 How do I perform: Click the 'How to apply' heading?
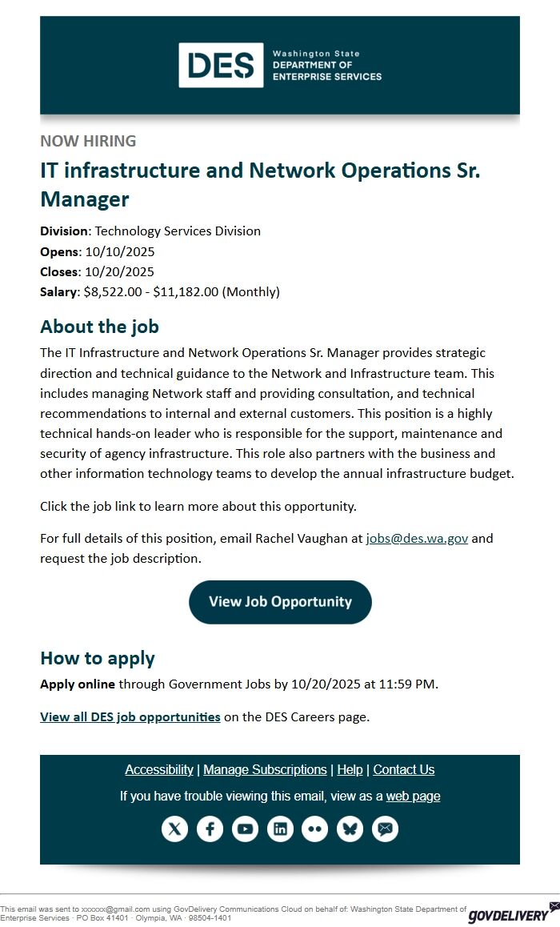tap(98, 658)
